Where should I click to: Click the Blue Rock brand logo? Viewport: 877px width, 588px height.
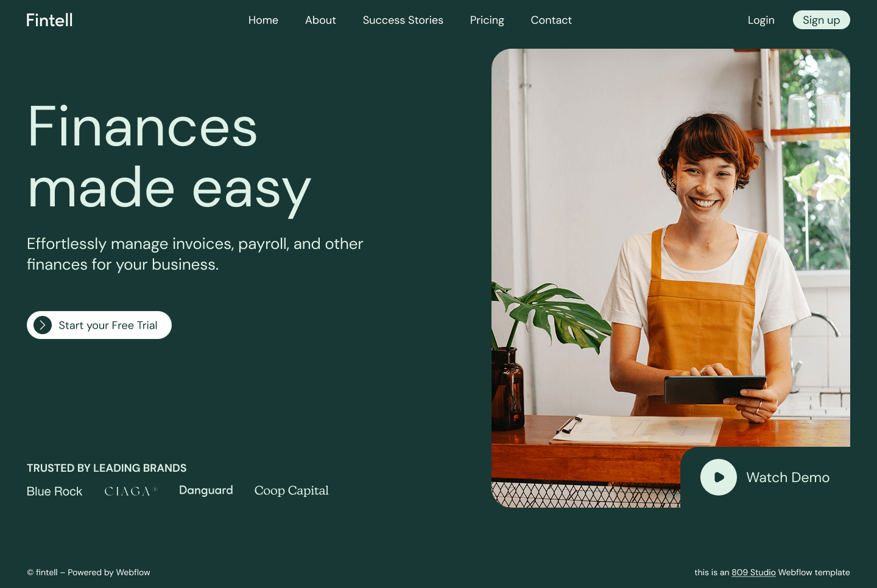click(x=54, y=491)
